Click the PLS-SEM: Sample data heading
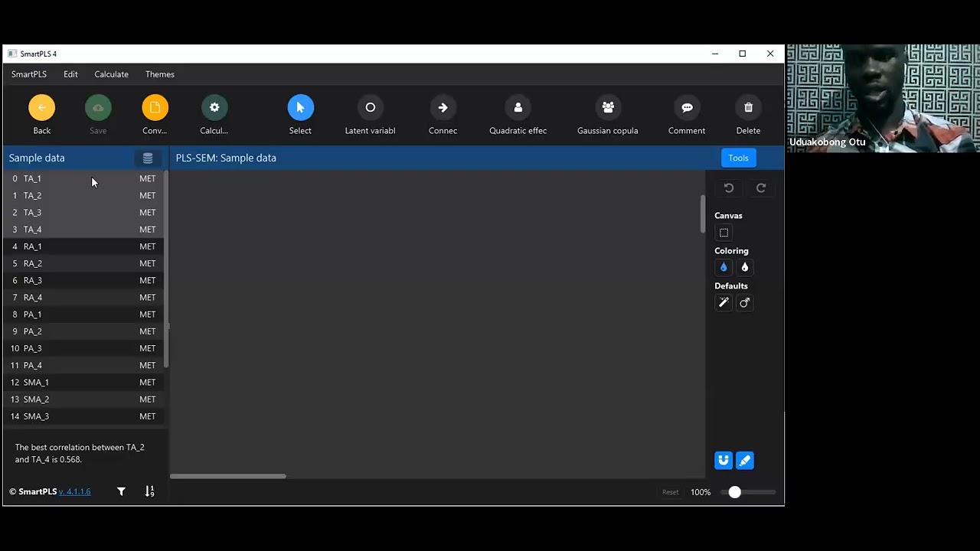The image size is (980, 551). pyautogui.click(x=226, y=158)
